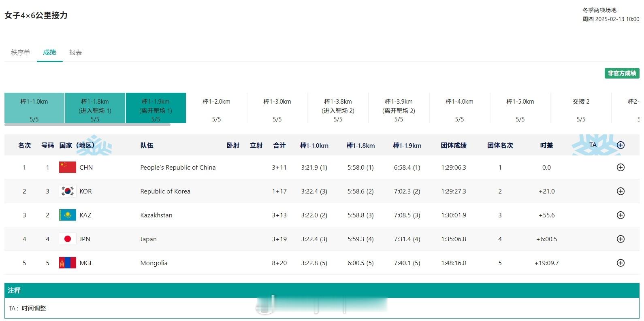Select the 棒1-1.9km 离开靶场 1 split
Image resolution: width=644 pixels, height=321 pixels.
coord(156,108)
